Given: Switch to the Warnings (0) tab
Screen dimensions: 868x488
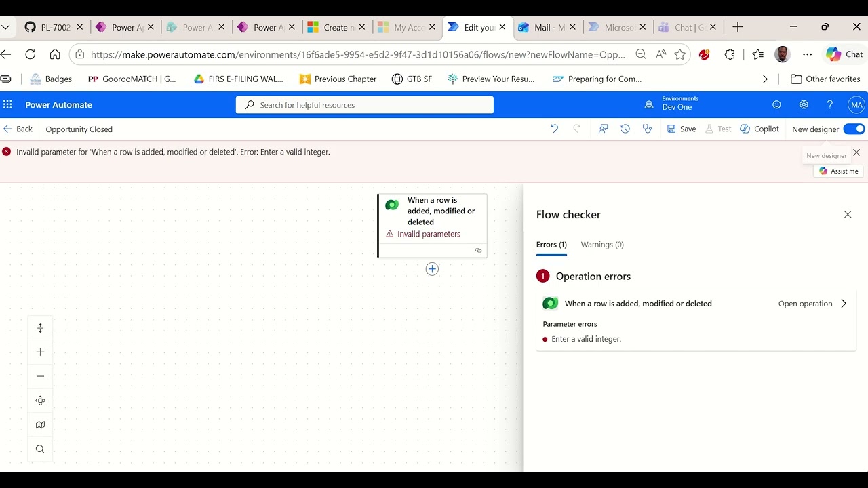Looking at the screenshot, I should [602, 245].
